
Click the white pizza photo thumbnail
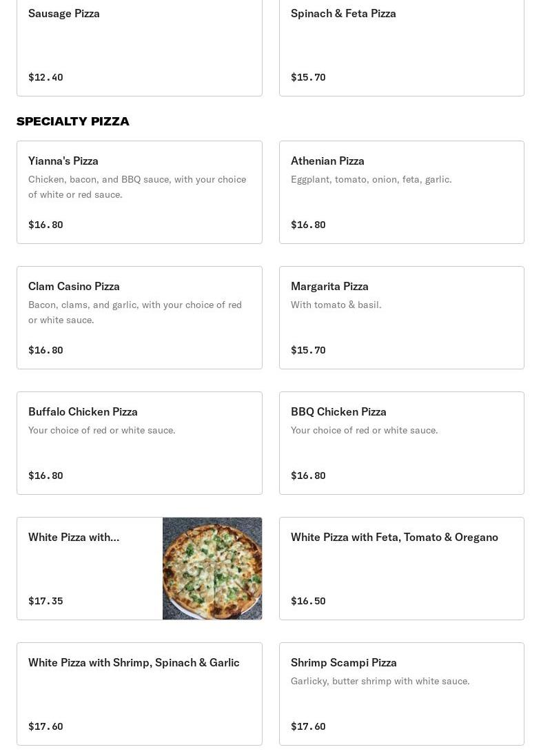(212, 569)
